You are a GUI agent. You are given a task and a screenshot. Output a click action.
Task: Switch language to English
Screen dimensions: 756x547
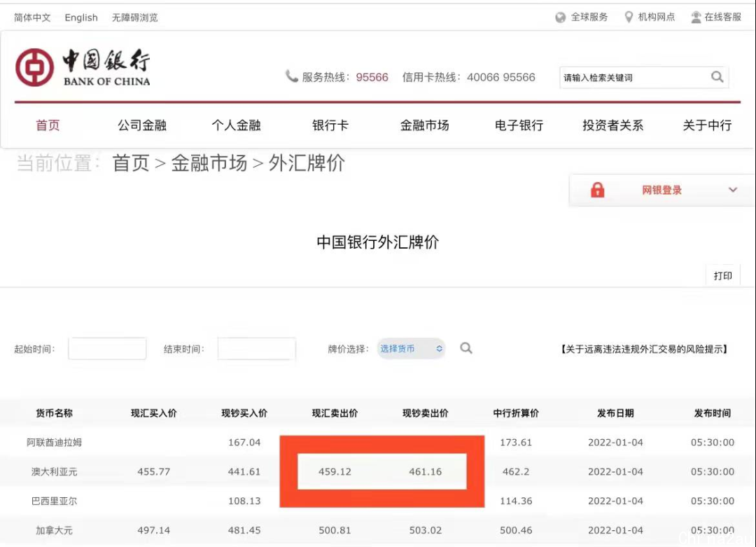(x=81, y=18)
